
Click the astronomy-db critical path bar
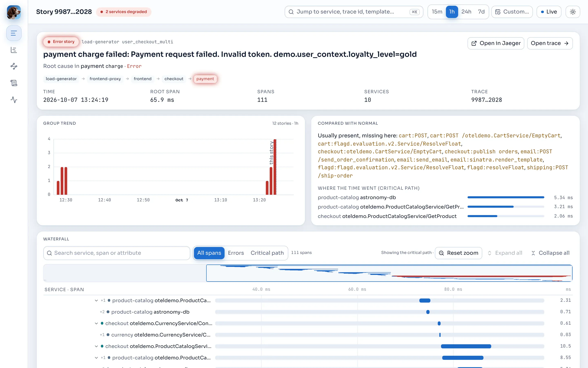coord(506,197)
